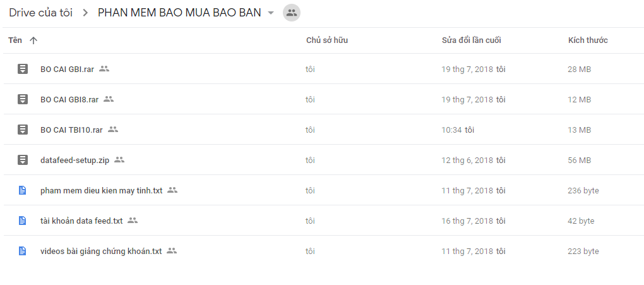This screenshot has height=285, width=644.
Task: Select the tài khoản data feed.txt file name
Action: tap(81, 221)
